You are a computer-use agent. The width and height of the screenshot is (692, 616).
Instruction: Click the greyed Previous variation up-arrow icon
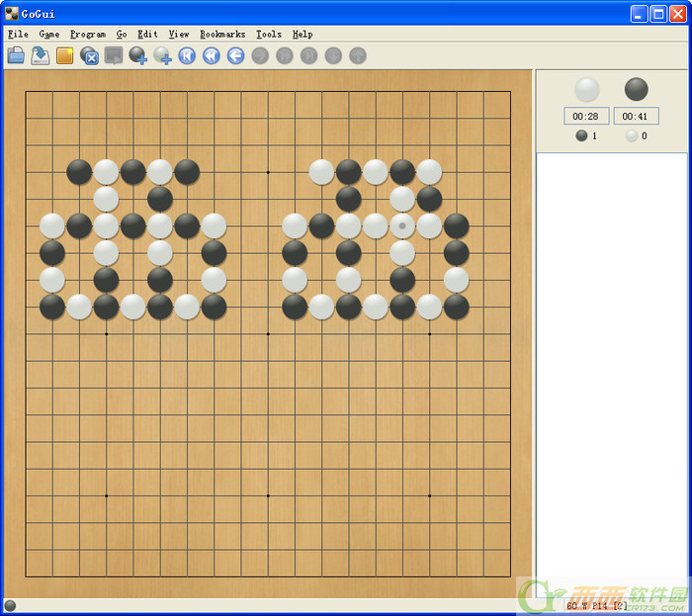358,56
